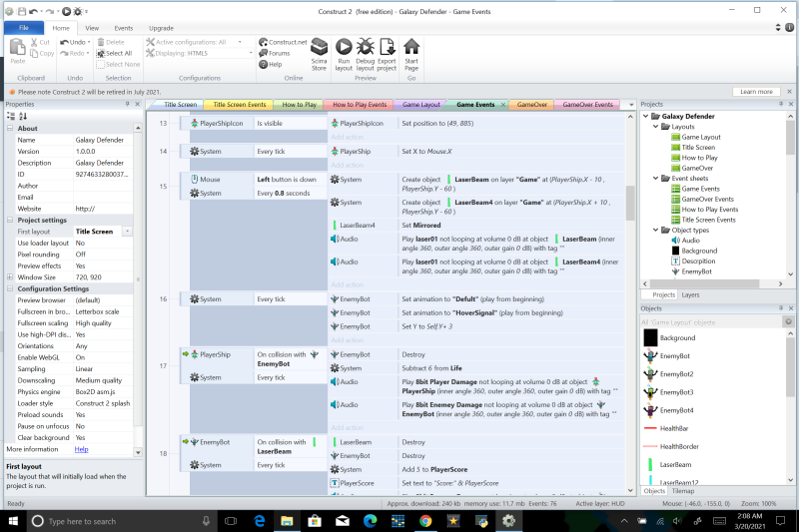799x532 pixels.
Task: Click the Paste clipboard icon
Action: point(17,47)
